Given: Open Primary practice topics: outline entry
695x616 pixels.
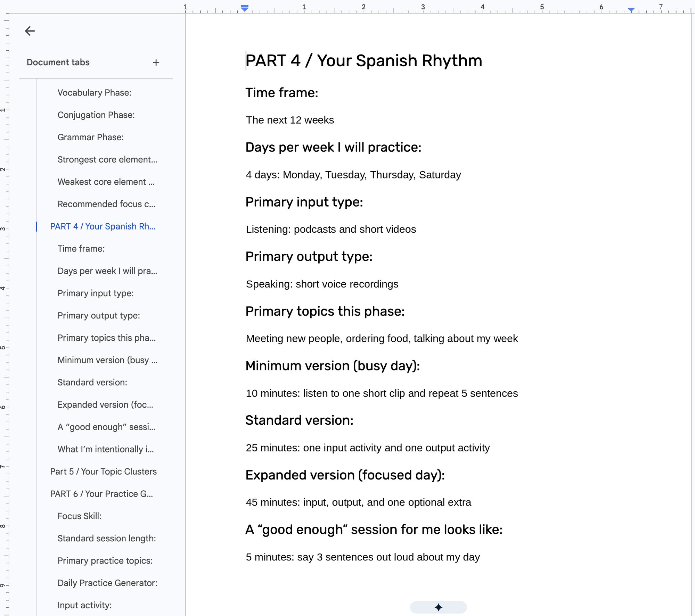Looking at the screenshot, I should pos(105,560).
